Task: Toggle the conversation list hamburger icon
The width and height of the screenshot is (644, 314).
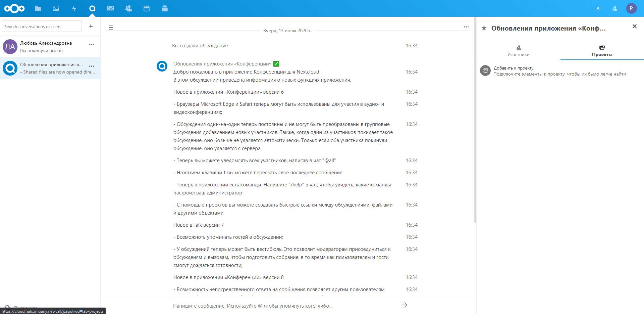Action: (111, 28)
